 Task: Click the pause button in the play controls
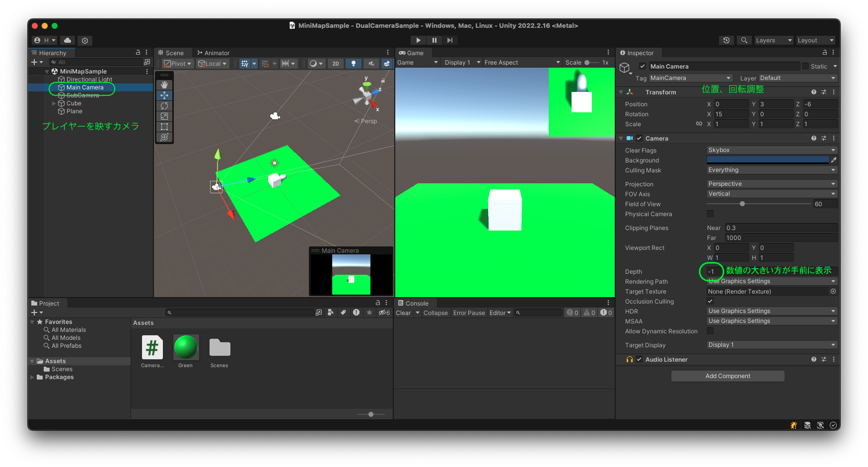tap(434, 40)
